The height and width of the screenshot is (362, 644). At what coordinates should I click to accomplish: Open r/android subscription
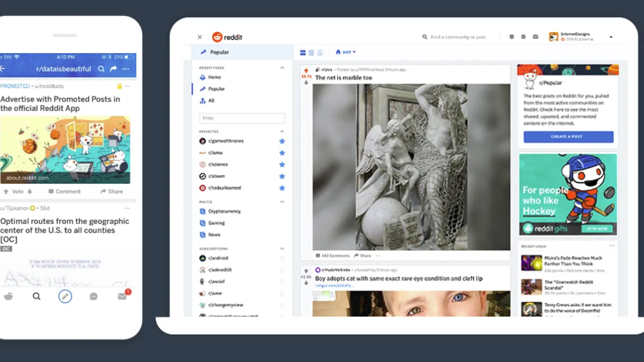218,258
